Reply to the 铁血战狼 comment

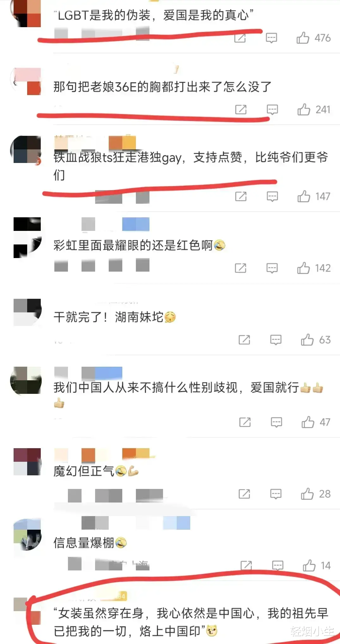(x=272, y=196)
